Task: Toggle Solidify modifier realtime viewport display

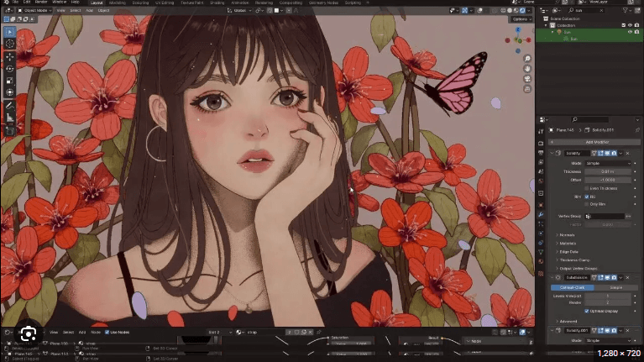Action: (607, 153)
